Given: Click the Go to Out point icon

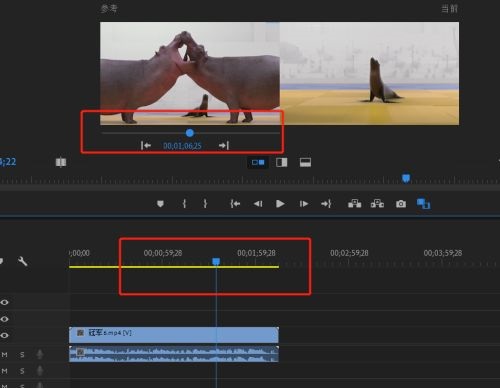Looking at the screenshot, I should click(326, 204).
